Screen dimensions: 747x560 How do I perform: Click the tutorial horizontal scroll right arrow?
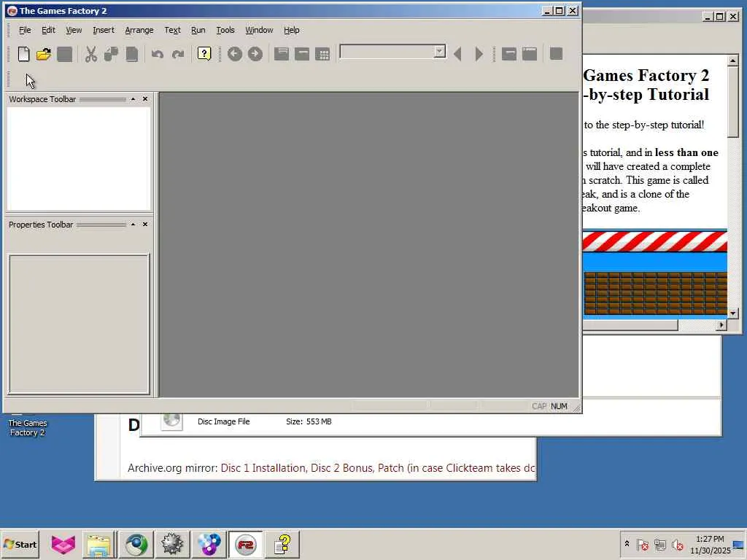[721, 324]
